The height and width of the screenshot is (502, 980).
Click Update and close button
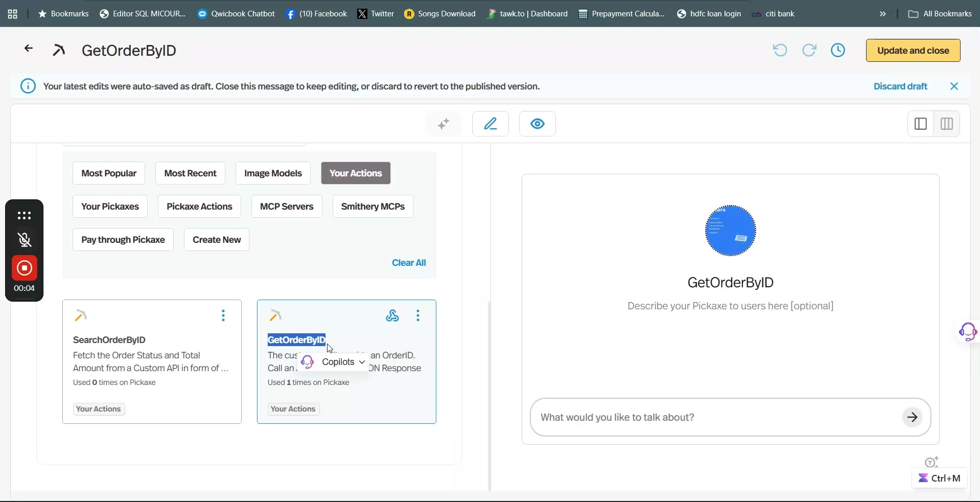tap(913, 50)
